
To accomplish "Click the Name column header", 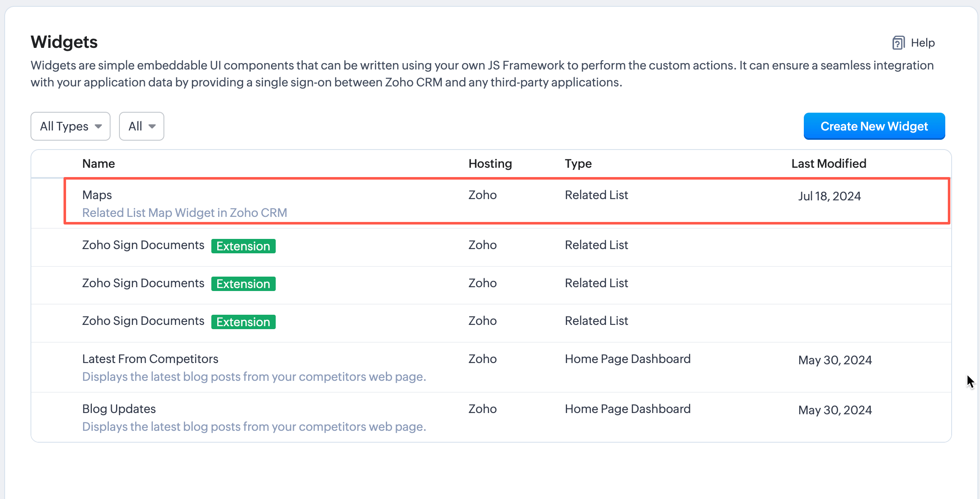I will tap(99, 164).
